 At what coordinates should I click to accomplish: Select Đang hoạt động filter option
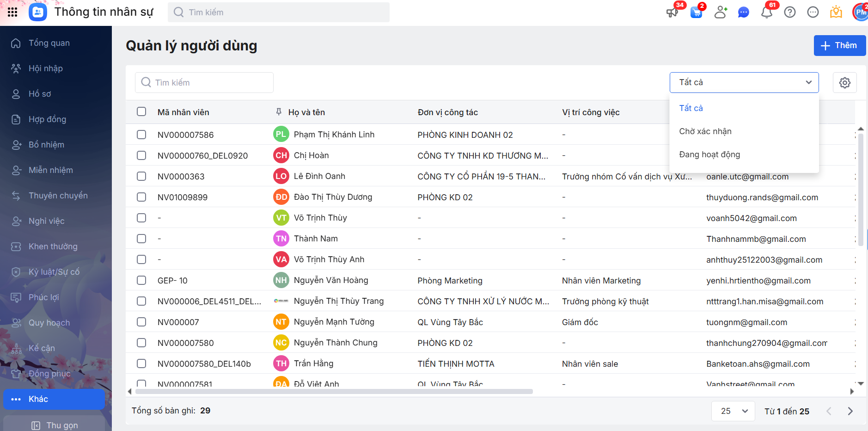709,154
